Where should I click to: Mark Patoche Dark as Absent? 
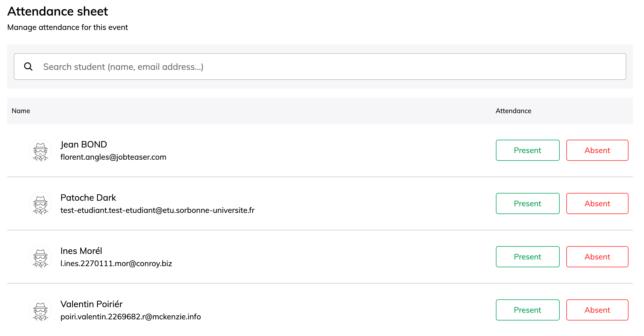(x=597, y=203)
